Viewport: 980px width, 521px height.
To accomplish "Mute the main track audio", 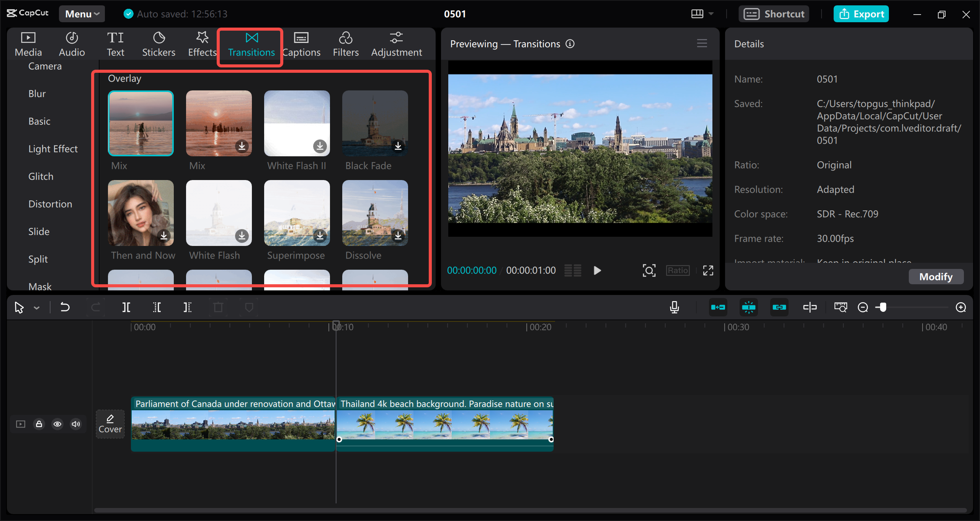I will 75,424.
